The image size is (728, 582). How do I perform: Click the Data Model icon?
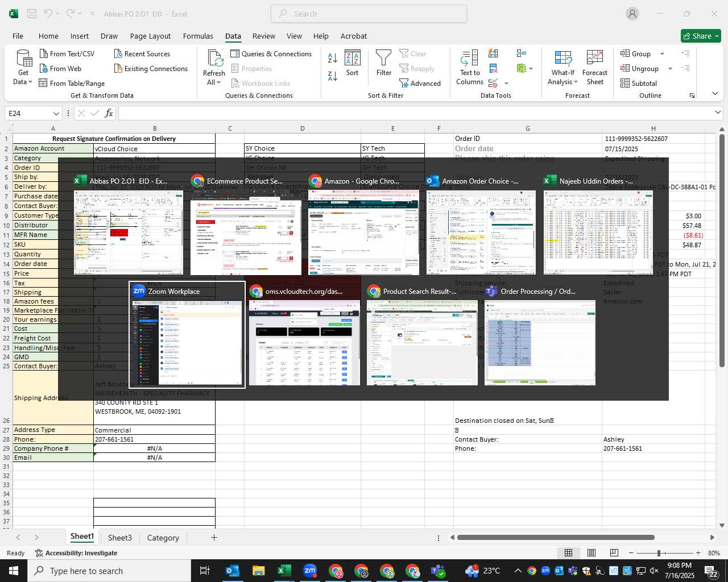(x=522, y=68)
